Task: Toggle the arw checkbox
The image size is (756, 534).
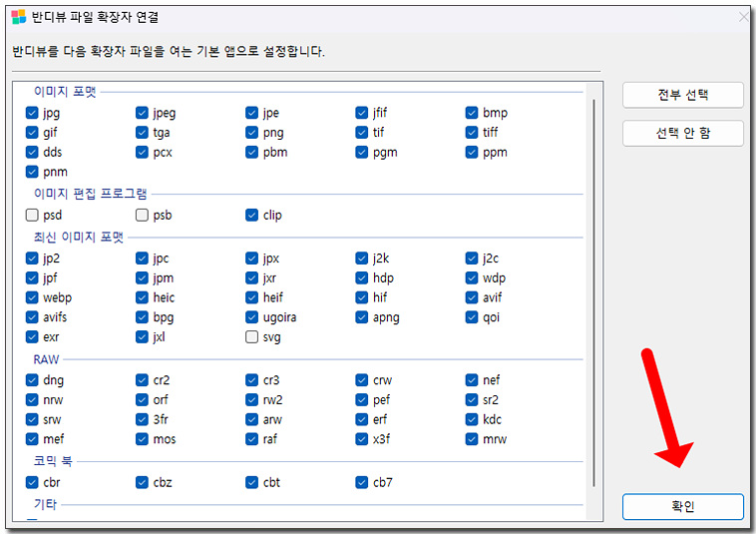Action: click(x=251, y=419)
